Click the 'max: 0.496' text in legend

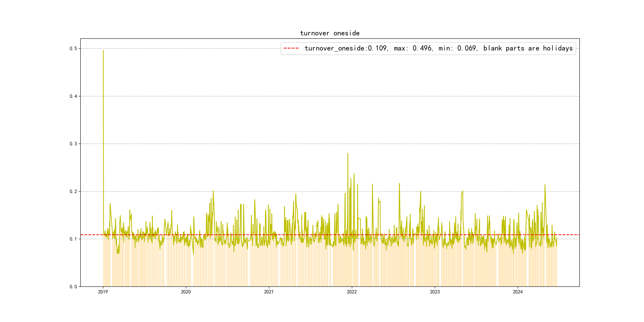point(413,48)
